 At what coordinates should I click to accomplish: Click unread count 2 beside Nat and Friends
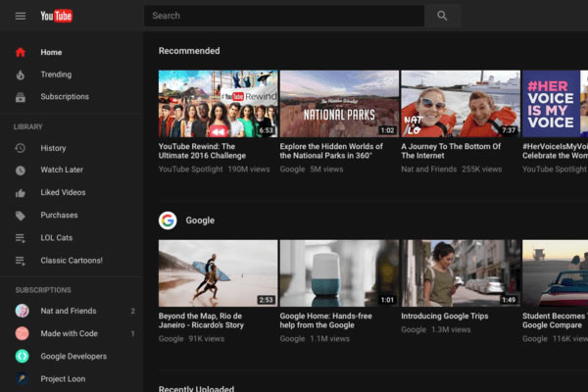pyautogui.click(x=132, y=311)
